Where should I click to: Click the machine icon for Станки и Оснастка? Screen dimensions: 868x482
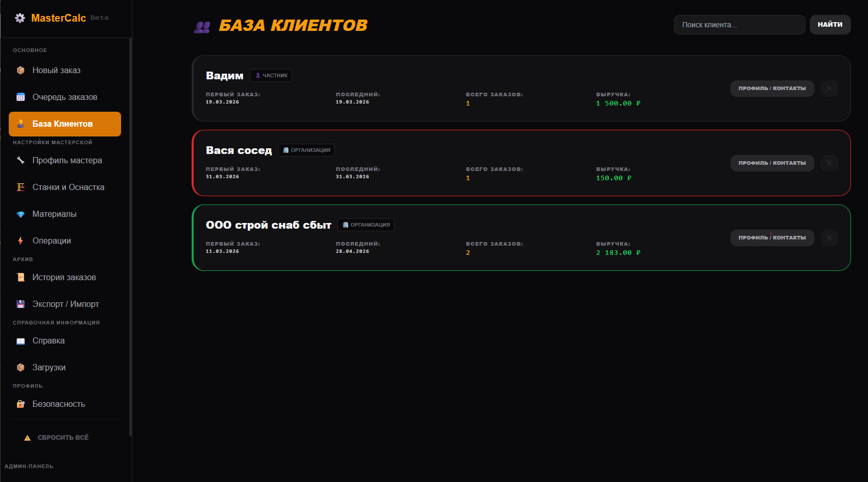click(x=21, y=187)
